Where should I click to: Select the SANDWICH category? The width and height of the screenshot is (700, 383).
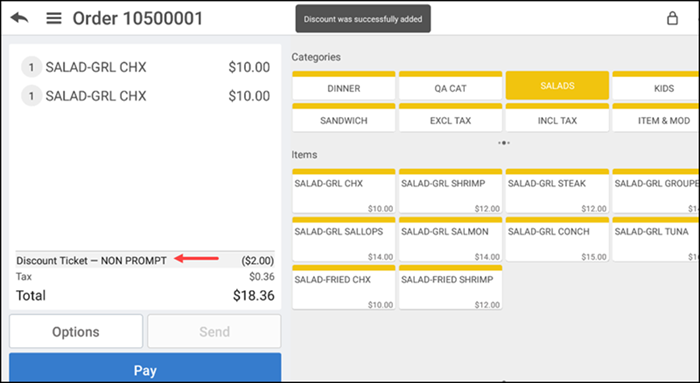click(x=344, y=117)
